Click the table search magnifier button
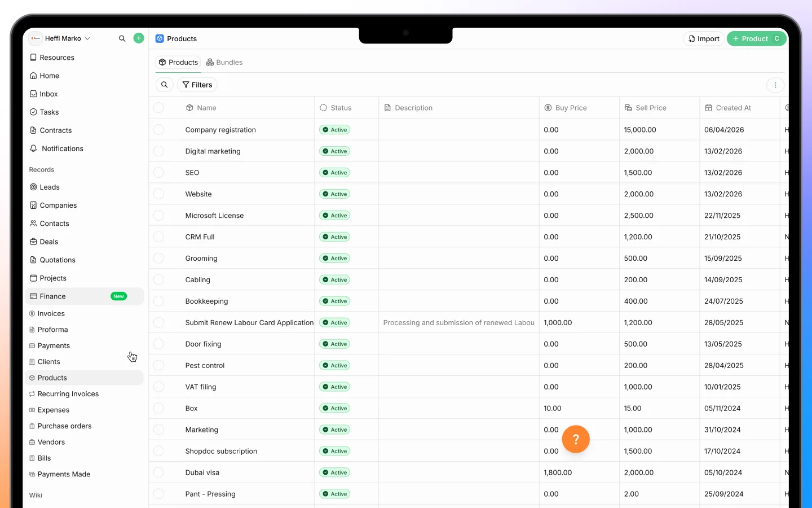The width and height of the screenshot is (812, 508). pos(164,85)
